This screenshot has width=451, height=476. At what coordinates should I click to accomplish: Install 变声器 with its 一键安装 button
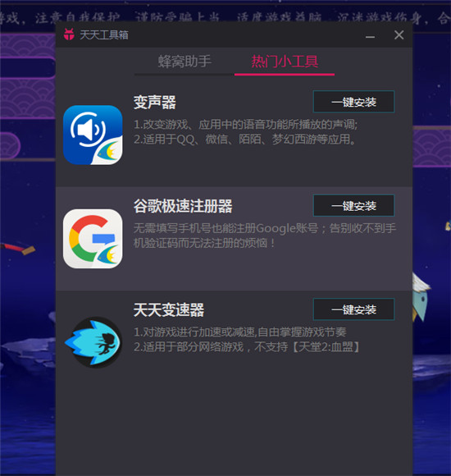pos(353,102)
